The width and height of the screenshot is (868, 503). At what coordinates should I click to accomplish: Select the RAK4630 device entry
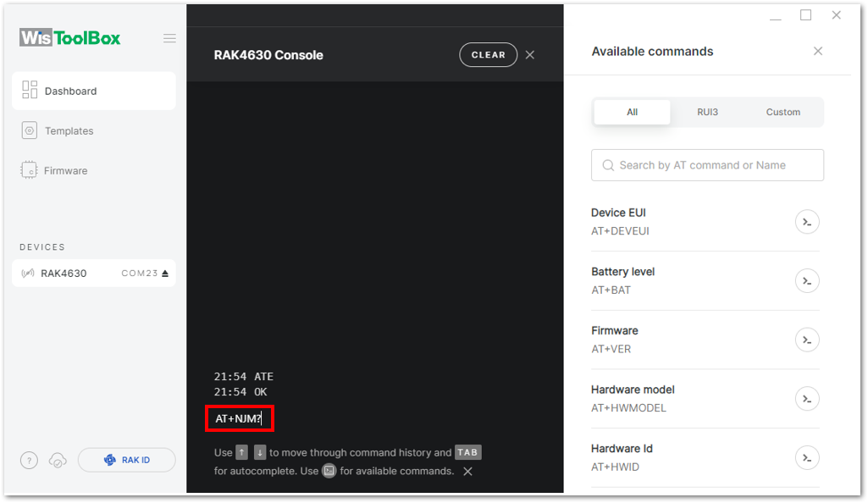tap(93, 273)
